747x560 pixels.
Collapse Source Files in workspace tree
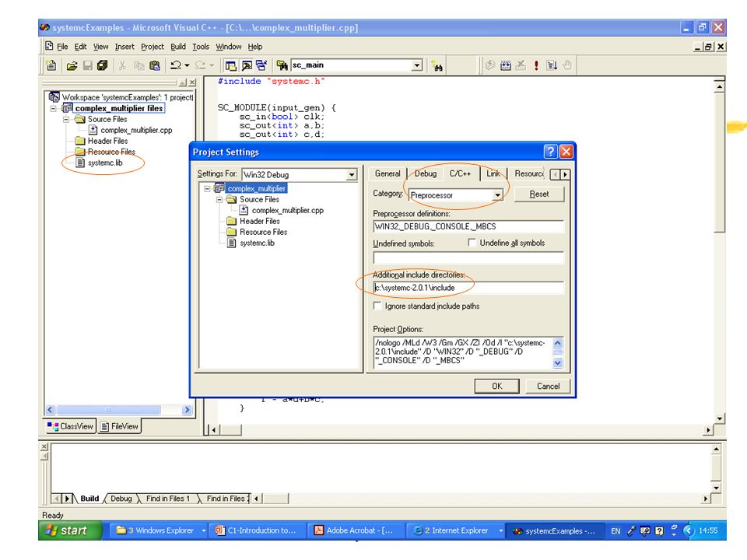click(x=66, y=120)
